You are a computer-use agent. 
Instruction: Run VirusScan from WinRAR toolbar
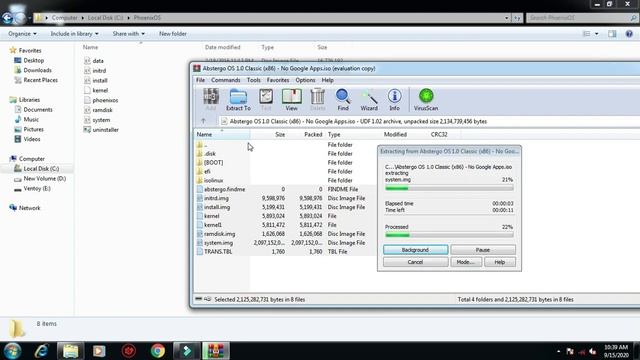point(426,100)
